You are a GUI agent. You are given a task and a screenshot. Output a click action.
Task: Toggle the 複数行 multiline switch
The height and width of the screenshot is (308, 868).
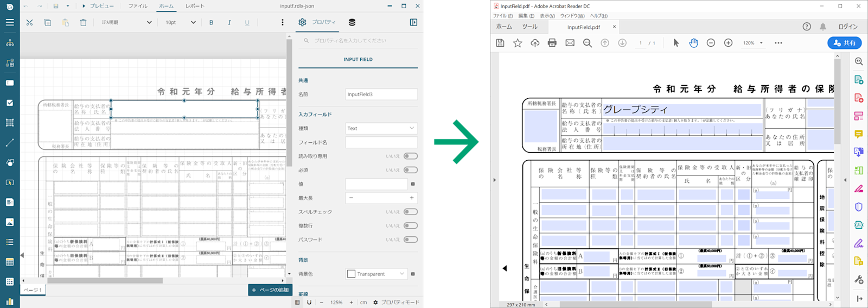coord(411,226)
